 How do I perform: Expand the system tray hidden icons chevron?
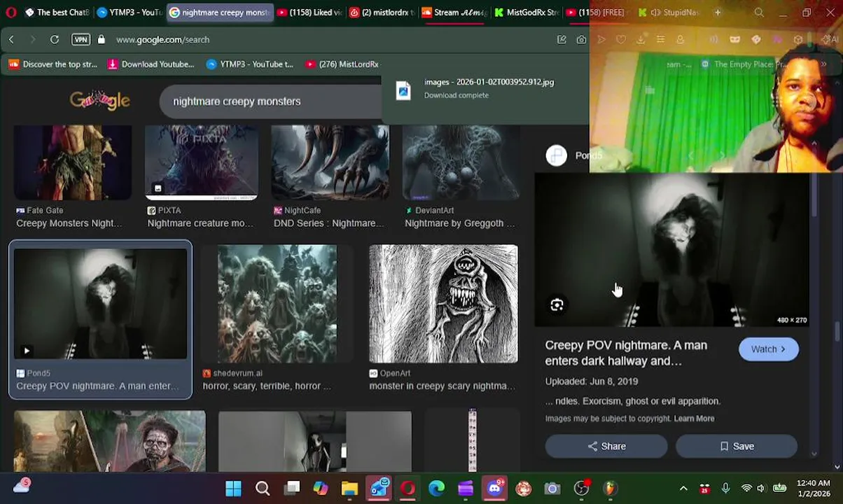pyautogui.click(x=683, y=489)
